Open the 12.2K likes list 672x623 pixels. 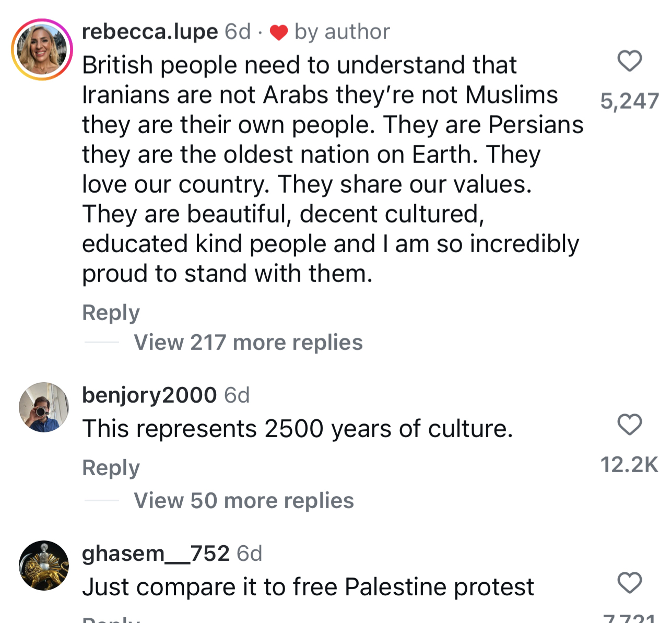629,465
